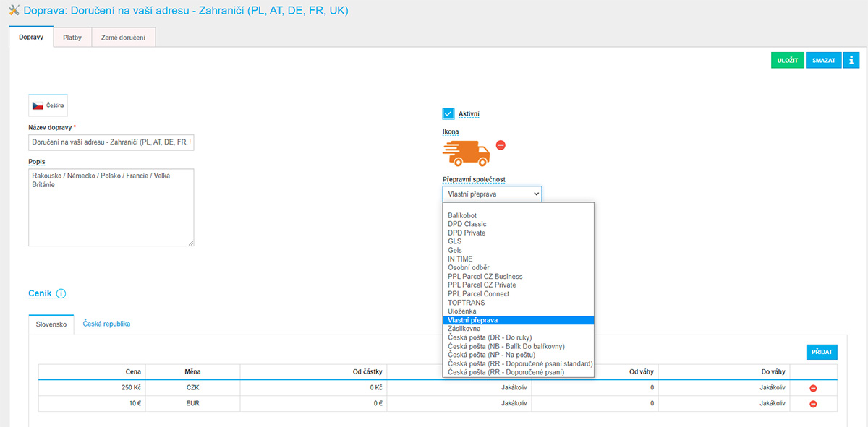The width and height of the screenshot is (868, 427).
Task: Collapse the Přepravní společnost dropdown
Action: click(x=492, y=194)
